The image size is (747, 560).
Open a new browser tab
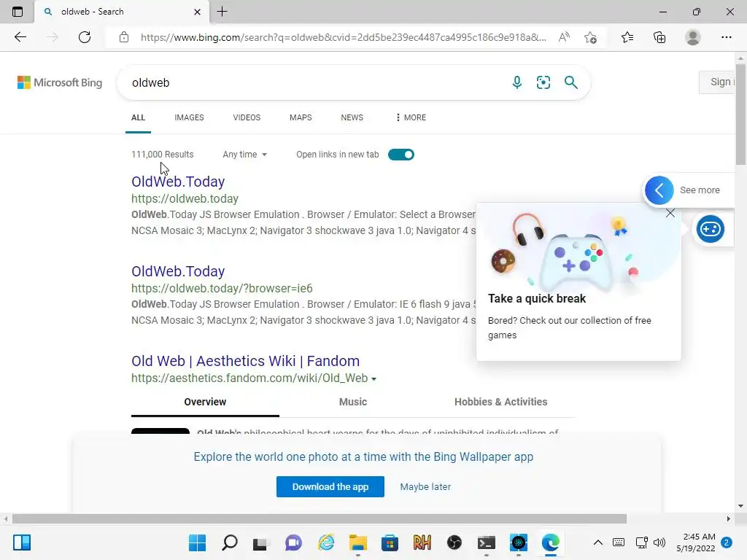[222, 12]
